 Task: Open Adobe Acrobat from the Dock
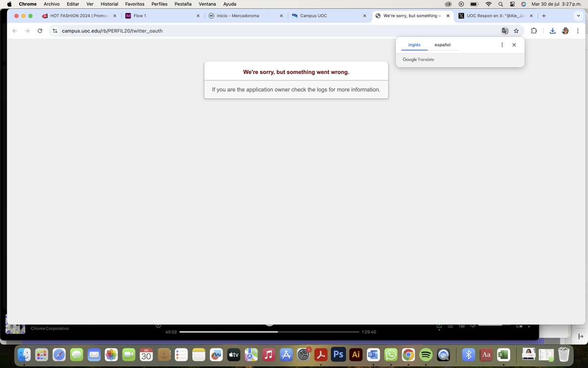pos(320,354)
